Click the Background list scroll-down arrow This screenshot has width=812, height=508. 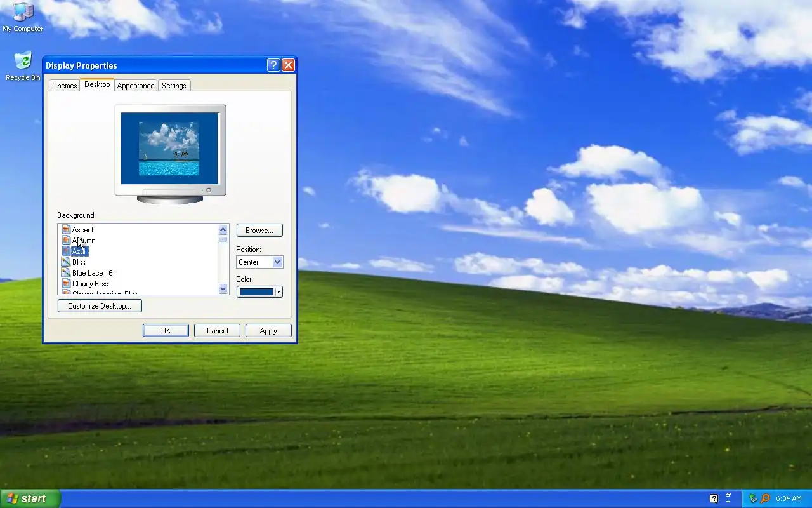click(x=223, y=289)
